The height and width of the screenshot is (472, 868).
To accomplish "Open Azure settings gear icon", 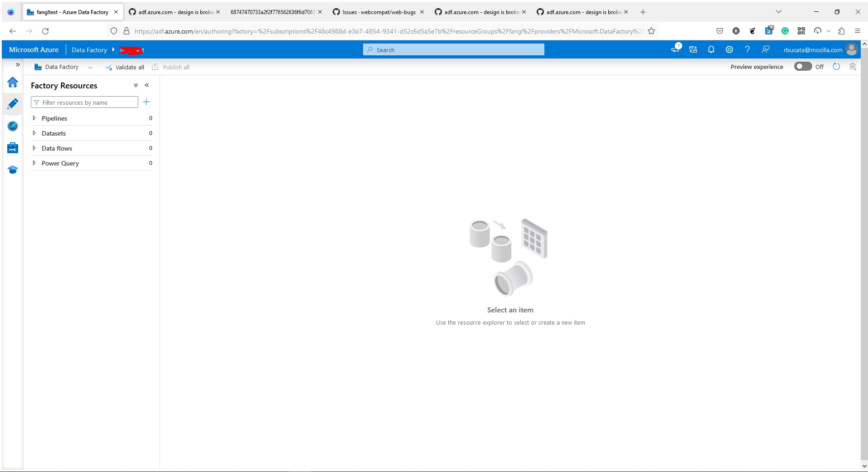I will pyautogui.click(x=729, y=49).
